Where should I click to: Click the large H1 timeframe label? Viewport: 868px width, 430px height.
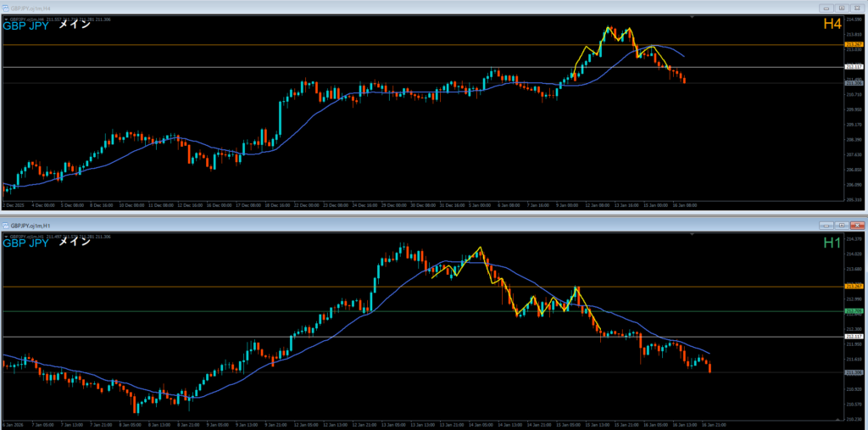832,243
